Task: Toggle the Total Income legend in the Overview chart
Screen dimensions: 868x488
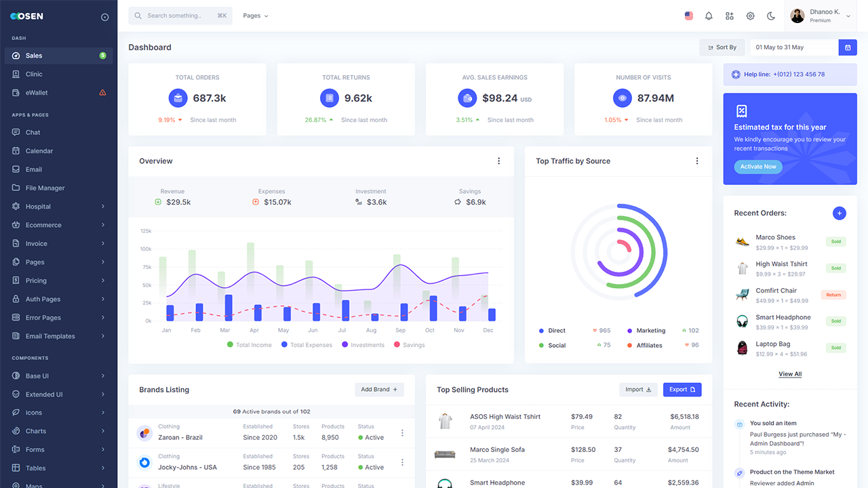Action: (x=252, y=344)
